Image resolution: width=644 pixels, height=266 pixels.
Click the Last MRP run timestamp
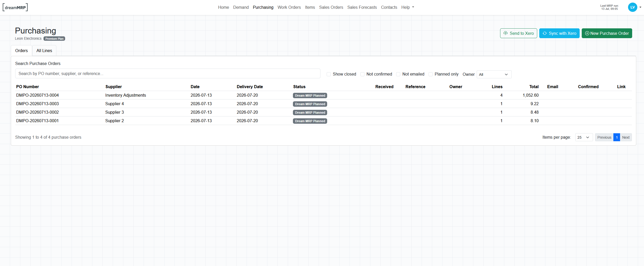coord(609,7)
